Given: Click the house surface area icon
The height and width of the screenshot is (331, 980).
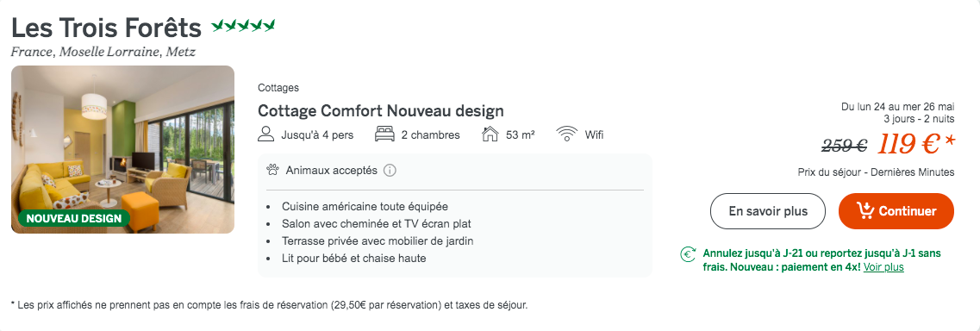Looking at the screenshot, I should (x=490, y=134).
